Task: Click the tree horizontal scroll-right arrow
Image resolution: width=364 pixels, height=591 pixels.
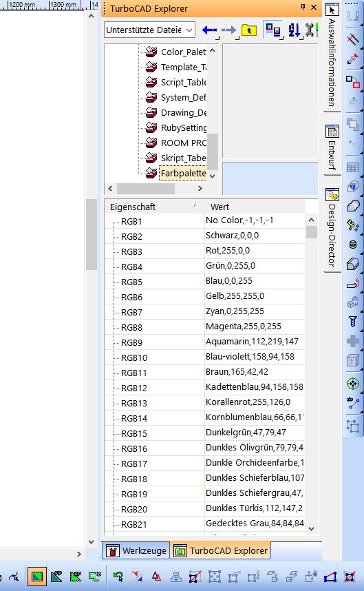Action: pyautogui.click(x=200, y=188)
